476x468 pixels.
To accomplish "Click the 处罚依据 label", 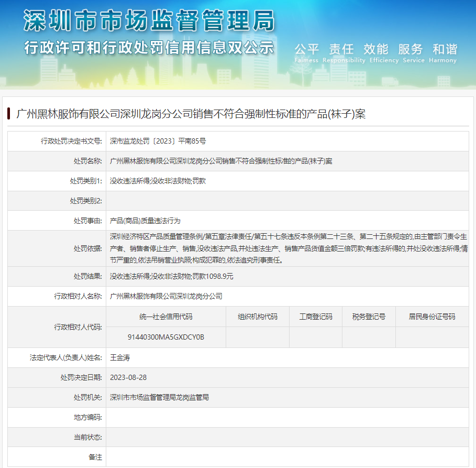I will 88,248.
